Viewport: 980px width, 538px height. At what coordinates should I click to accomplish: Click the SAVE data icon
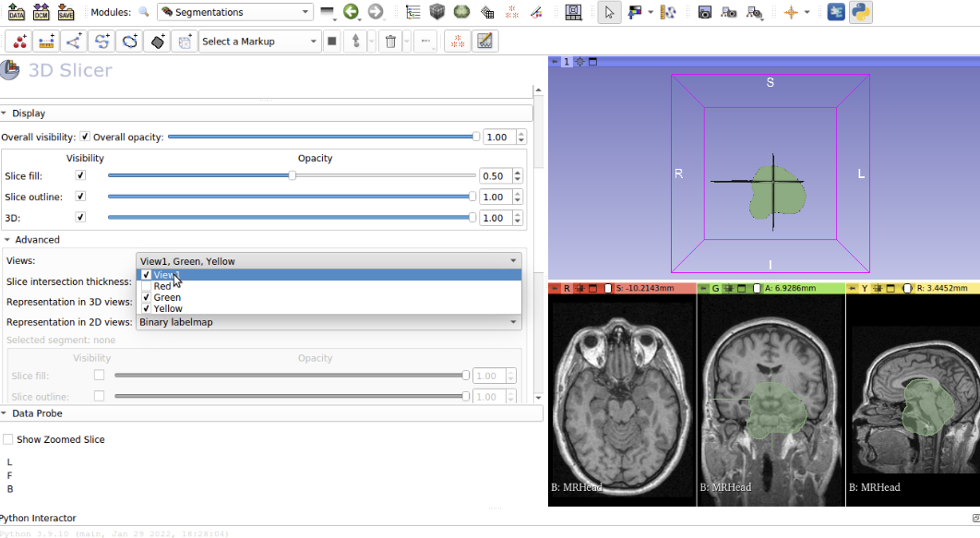(66, 12)
